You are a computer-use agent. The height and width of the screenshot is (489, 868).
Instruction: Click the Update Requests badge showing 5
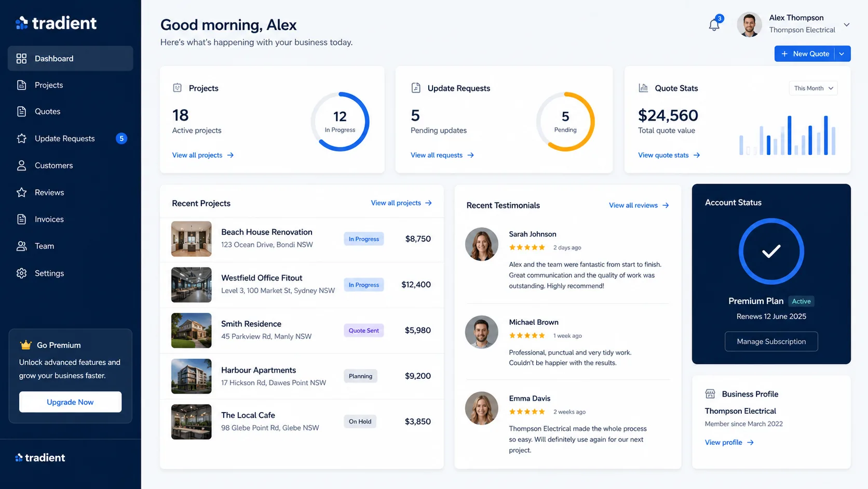[x=121, y=138]
